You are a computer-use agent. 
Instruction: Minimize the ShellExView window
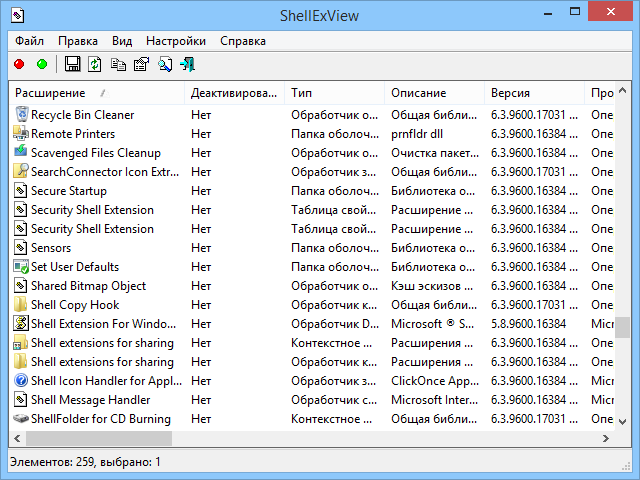(x=548, y=13)
